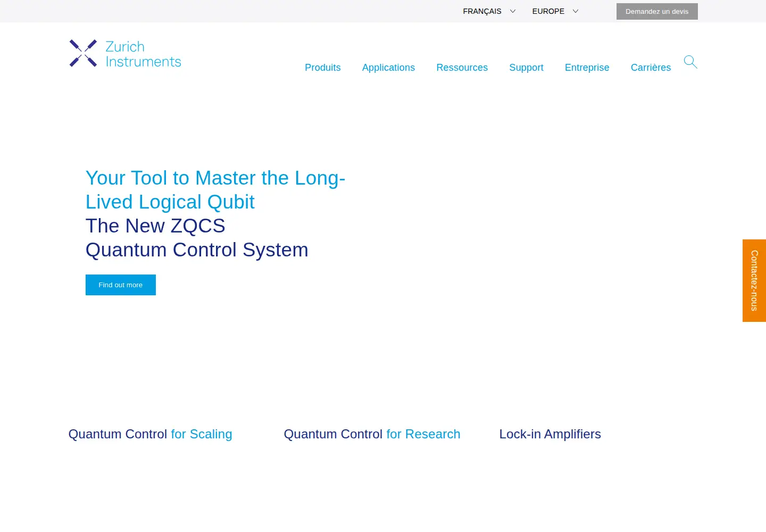Viewport: 766px width, 532px height.
Task: Open the Support menu
Action: click(x=526, y=68)
